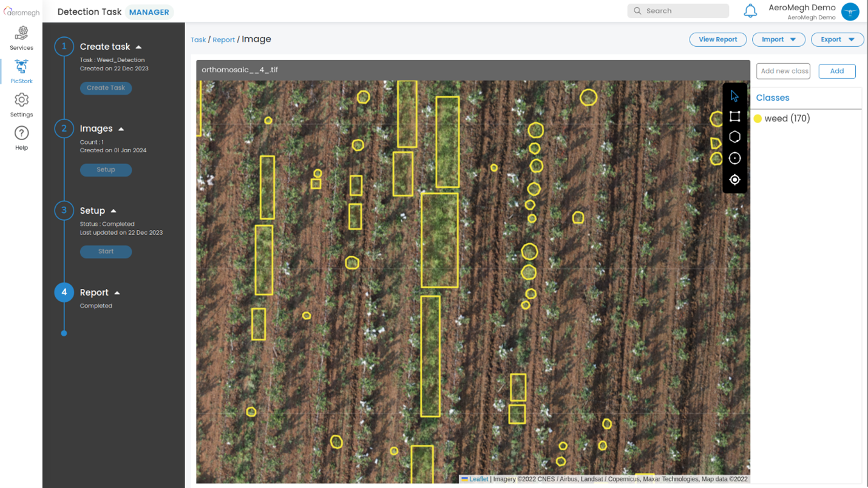Open the Import dropdown

tap(778, 39)
